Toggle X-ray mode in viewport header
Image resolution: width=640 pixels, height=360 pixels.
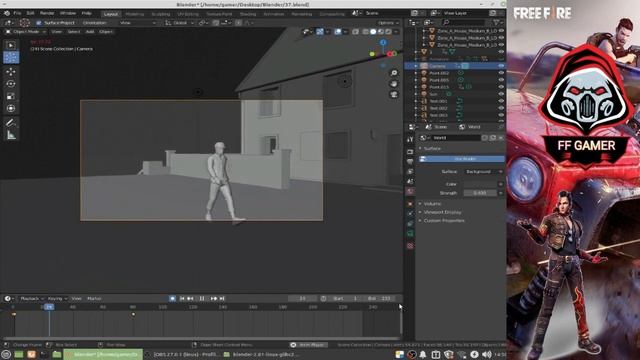356,32
